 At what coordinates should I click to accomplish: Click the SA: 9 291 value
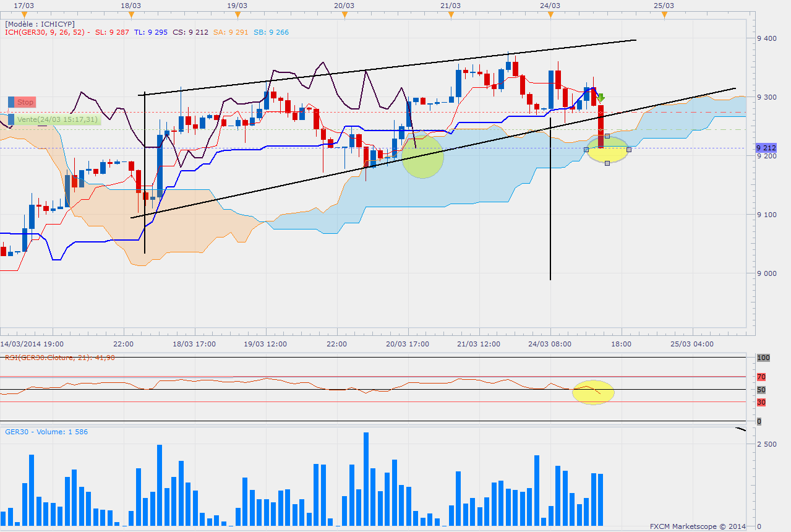231,32
